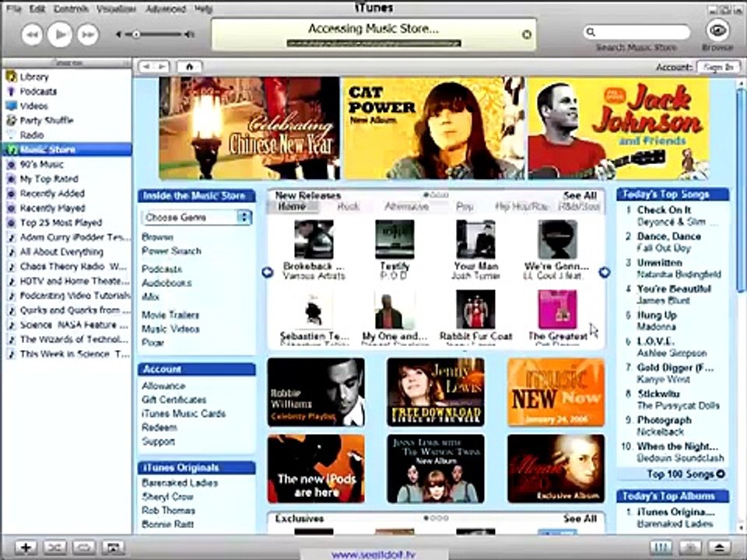
Task: Open the Jenny Lewis Free Download tile
Action: [x=436, y=392]
